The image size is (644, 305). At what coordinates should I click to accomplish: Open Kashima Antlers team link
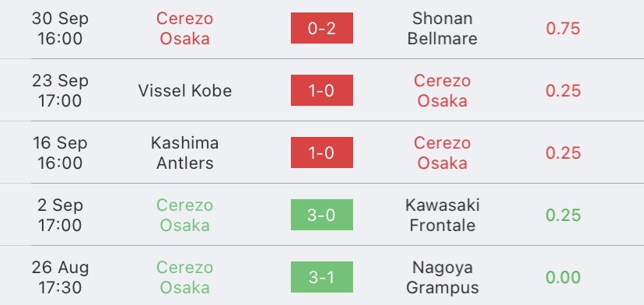(185, 153)
